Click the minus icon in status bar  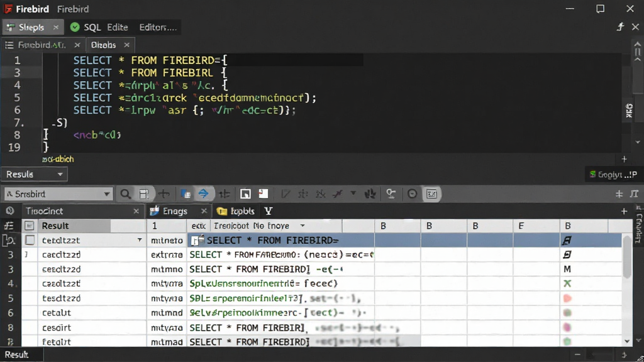pos(577,354)
